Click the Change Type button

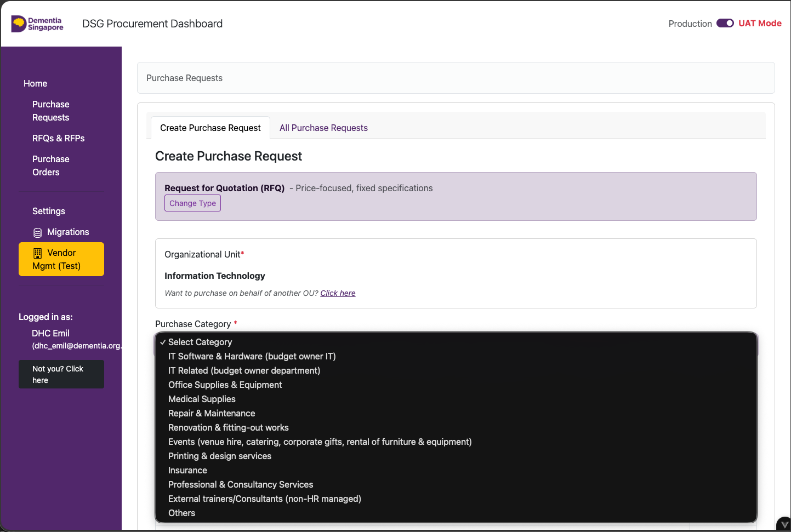click(192, 203)
